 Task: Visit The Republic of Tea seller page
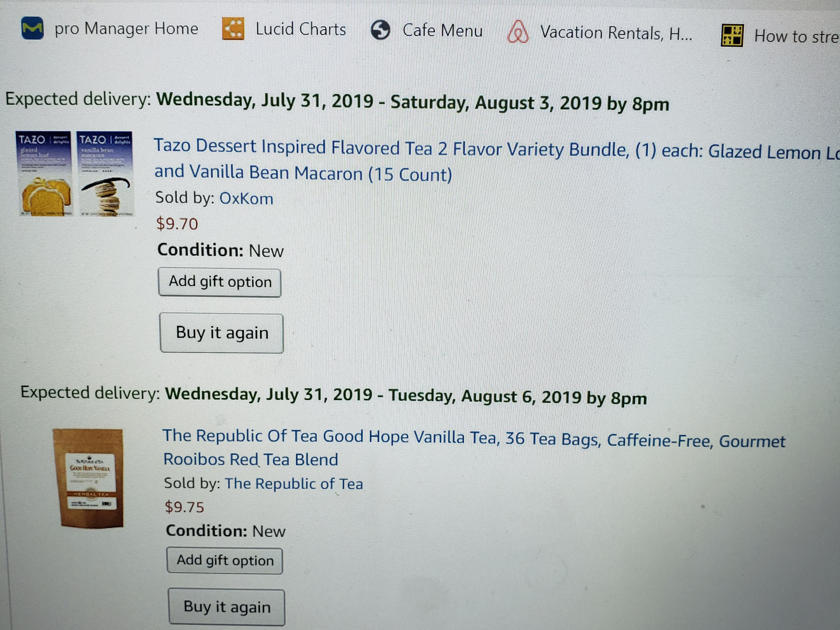pyautogui.click(x=294, y=484)
